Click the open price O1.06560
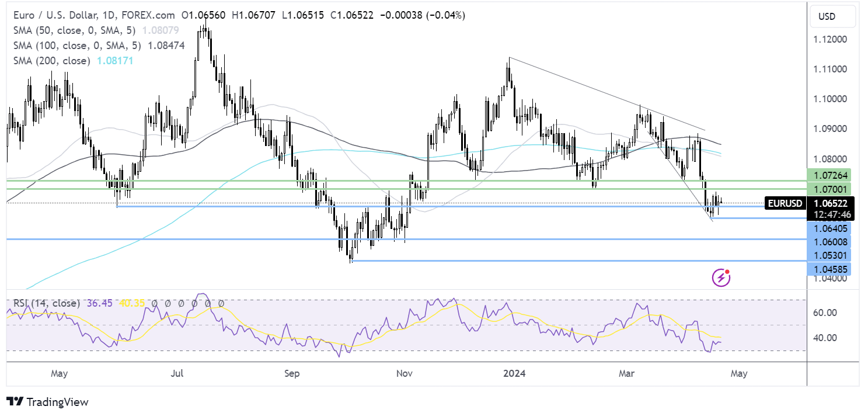Screen dimensions: 868x413 click(x=203, y=15)
